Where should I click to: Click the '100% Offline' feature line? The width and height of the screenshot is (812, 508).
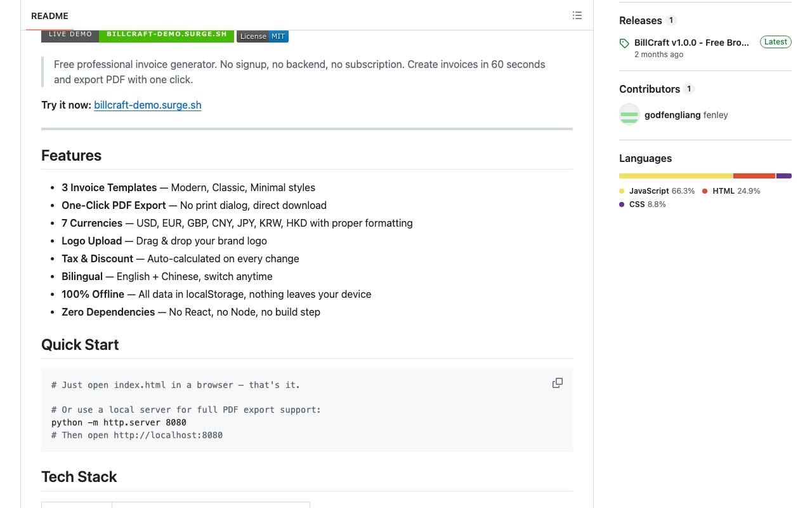pos(216,294)
